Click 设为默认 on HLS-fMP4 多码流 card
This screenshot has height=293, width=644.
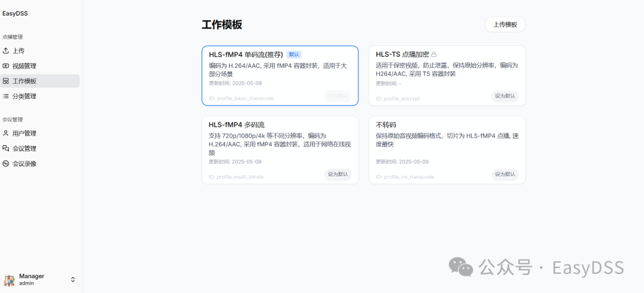tap(338, 174)
